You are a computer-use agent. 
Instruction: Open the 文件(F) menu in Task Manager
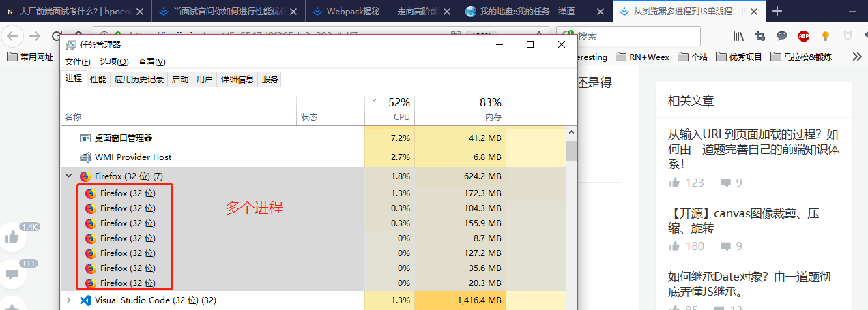point(77,62)
